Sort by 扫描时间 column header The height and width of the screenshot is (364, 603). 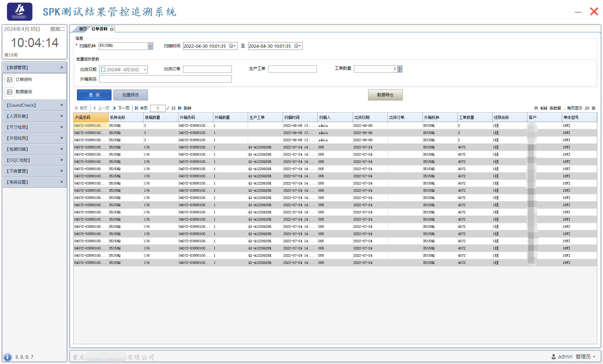[x=300, y=117]
